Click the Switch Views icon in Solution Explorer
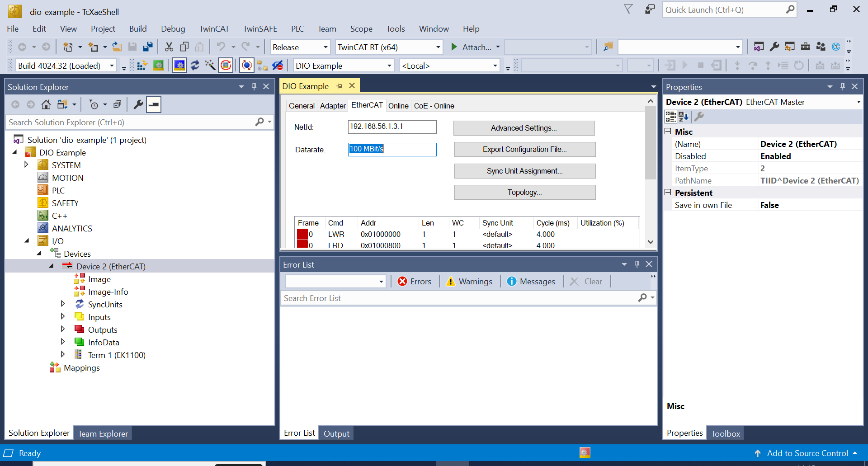The image size is (868, 466). [x=62, y=105]
